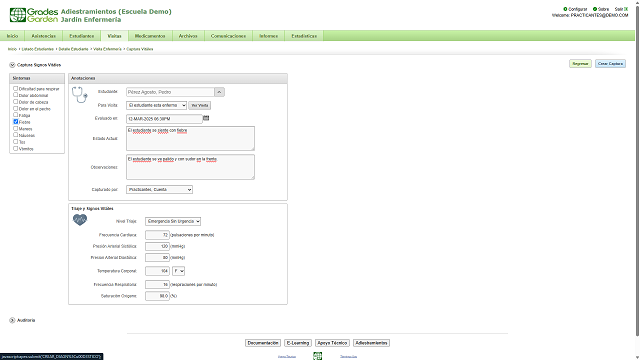Click the Grades Garden footer logo icon
This screenshot has width=640, height=360.
tap(318, 356)
